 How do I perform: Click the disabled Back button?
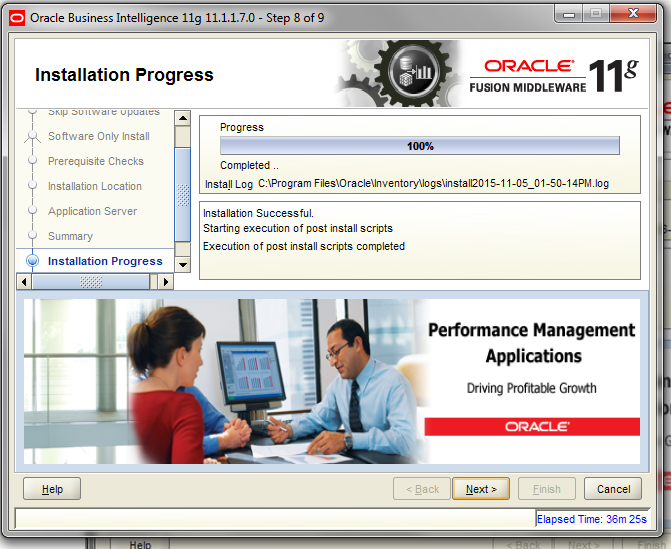[x=422, y=489]
